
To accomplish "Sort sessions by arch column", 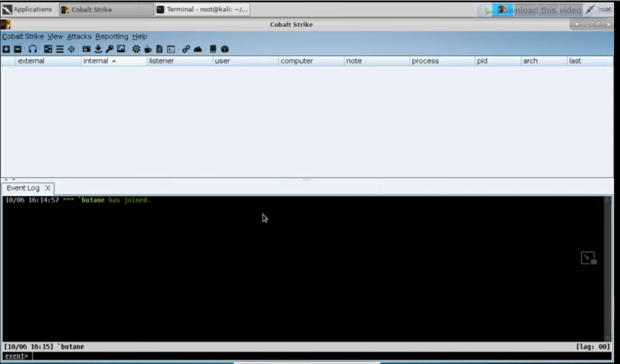I will coord(544,61).
